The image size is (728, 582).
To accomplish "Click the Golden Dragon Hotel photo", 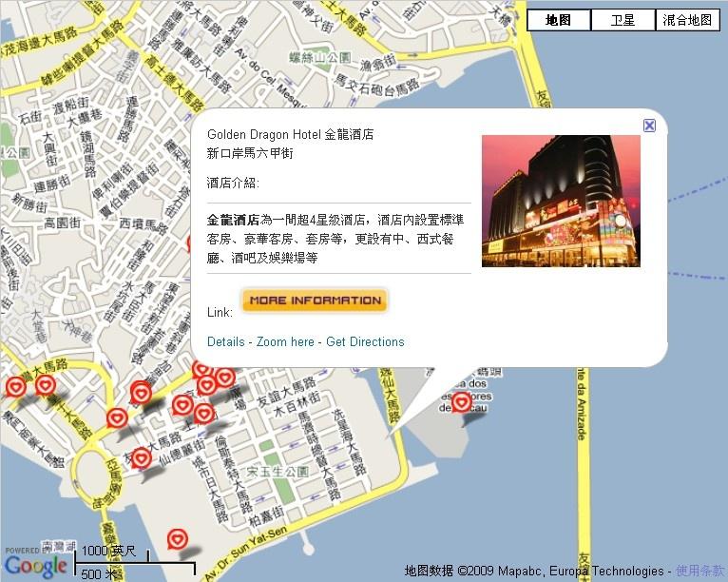I will 561,201.
